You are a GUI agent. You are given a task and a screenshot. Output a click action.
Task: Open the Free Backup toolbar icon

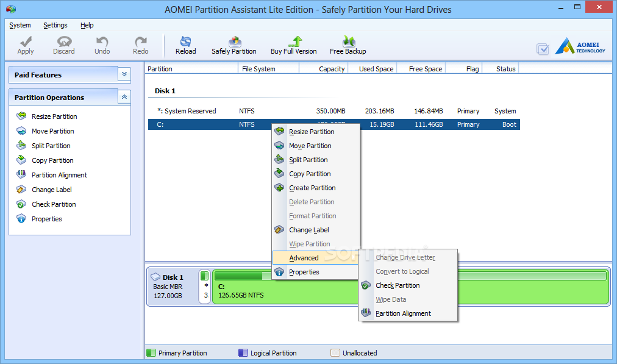(349, 41)
